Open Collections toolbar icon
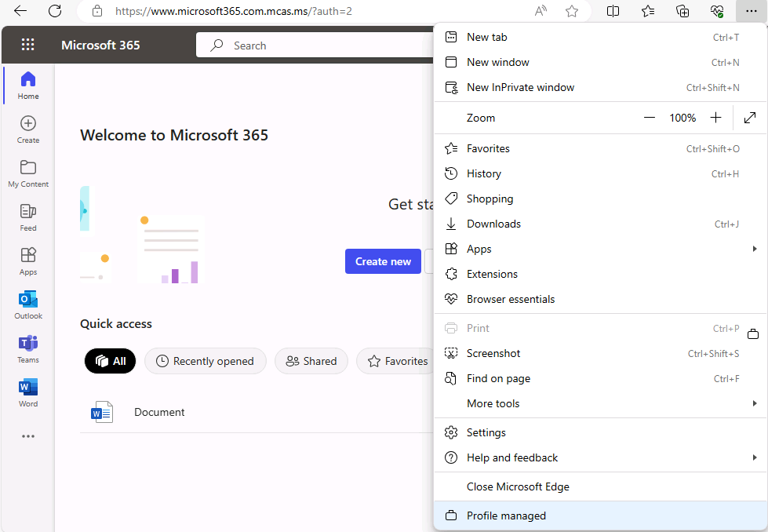 pos(682,11)
